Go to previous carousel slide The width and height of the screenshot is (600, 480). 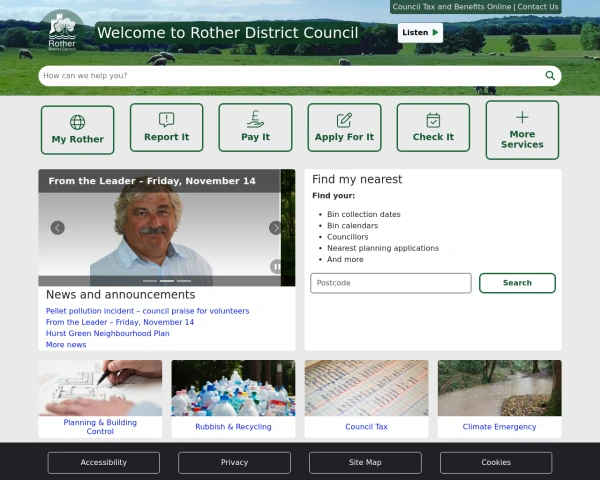click(58, 228)
